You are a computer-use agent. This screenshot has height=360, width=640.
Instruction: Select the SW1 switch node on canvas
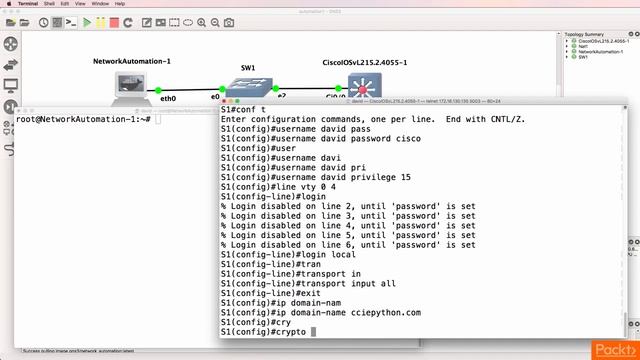249,87
